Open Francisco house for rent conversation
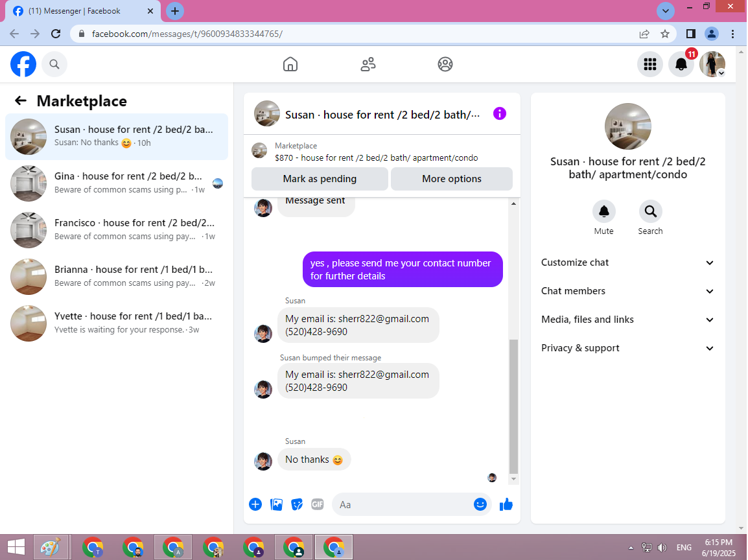Image resolution: width=748 pixels, height=560 pixels. coord(117,230)
